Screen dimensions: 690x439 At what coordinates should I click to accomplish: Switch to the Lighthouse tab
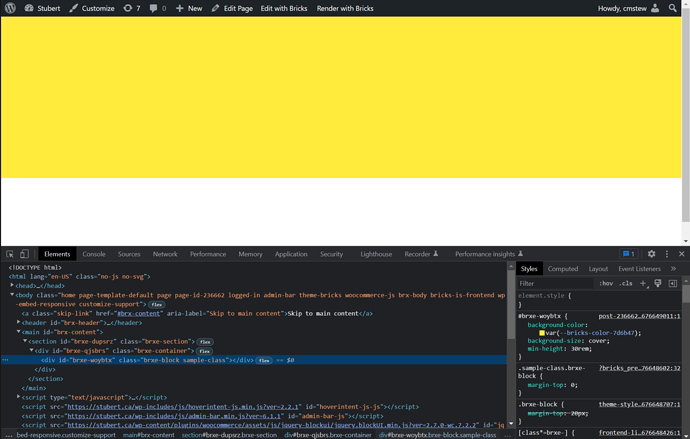click(x=376, y=254)
